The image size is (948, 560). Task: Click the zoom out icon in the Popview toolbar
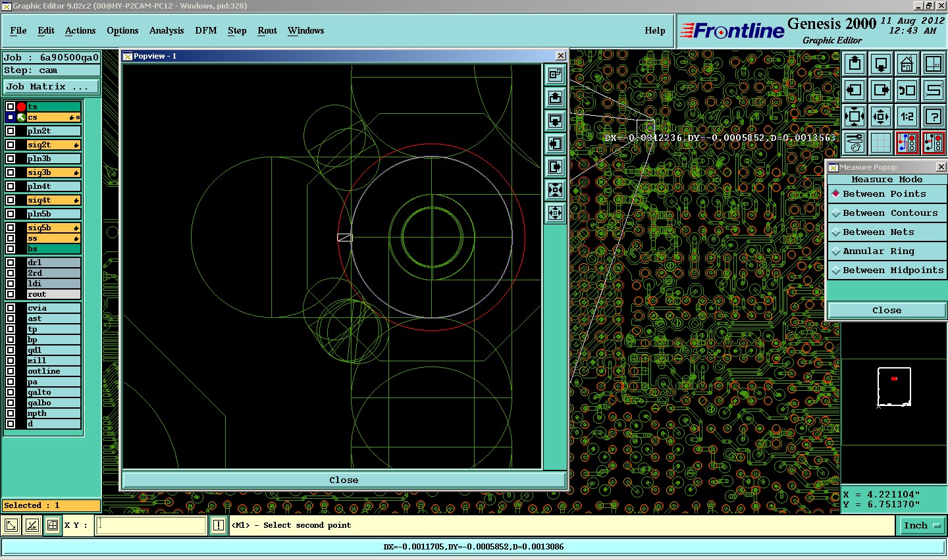[556, 213]
